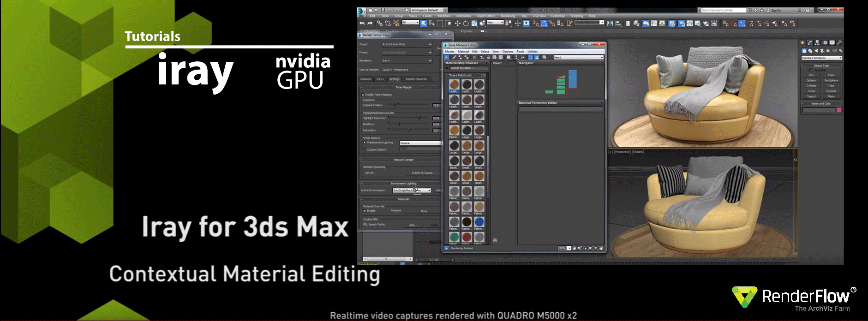Screen dimensions: 868x321
Task: Switch to Iray+ tab in Render Setup
Action: point(380,79)
